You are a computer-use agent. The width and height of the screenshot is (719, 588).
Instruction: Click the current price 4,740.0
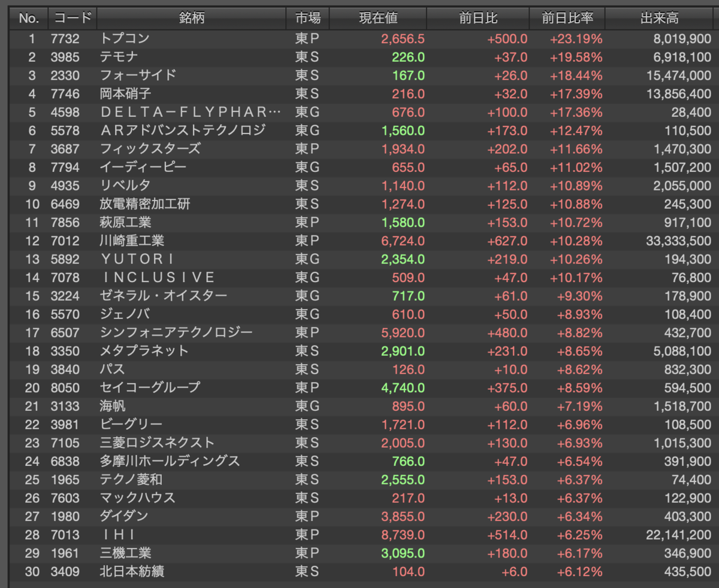[x=403, y=388]
